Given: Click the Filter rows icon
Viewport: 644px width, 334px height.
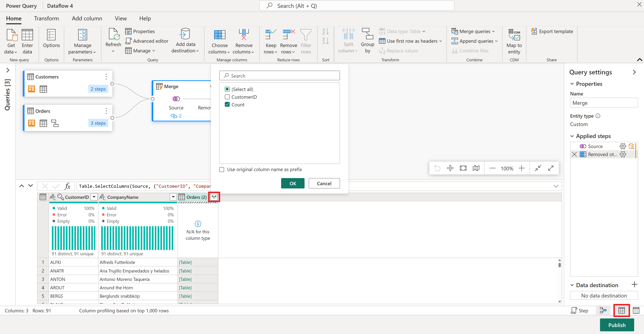Looking at the screenshot, I should coord(306,41).
